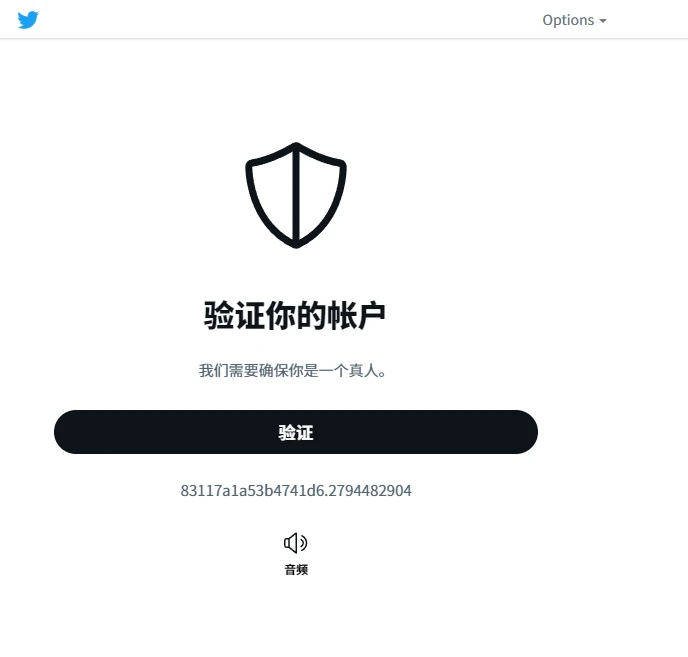This screenshot has width=688, height=657.
Task: Click the speaker audio icon
Action: tap(296, 543)
